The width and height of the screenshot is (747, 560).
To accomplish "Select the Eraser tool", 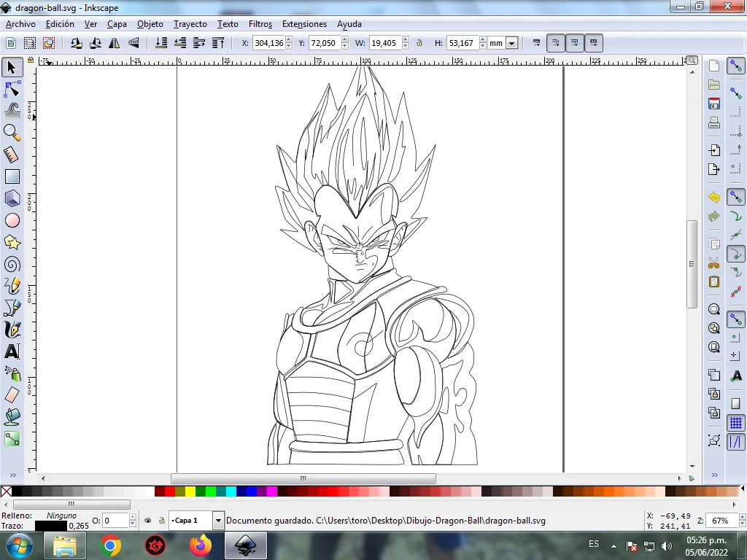I will click(x=12, y=394).
